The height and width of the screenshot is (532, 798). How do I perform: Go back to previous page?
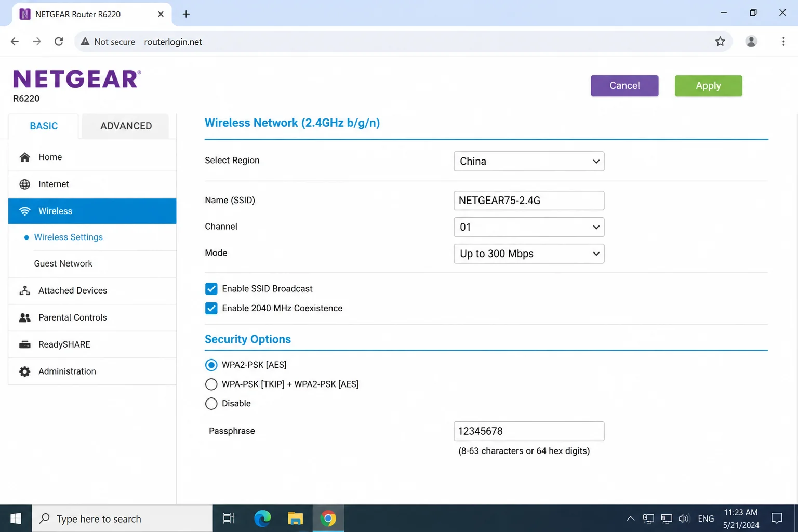click(x=15, y=42)
